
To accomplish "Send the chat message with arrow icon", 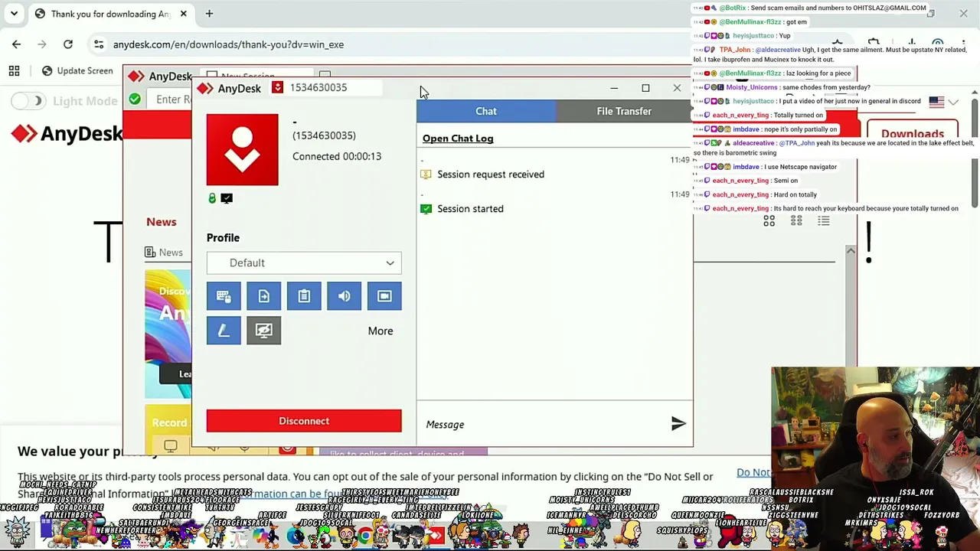I will (678, 424).
